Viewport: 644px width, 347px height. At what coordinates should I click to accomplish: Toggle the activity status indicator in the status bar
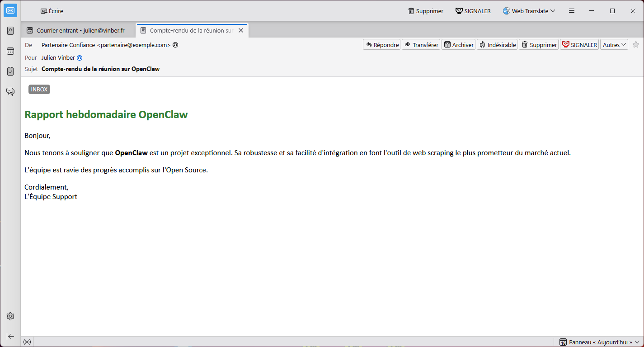click(x=27, y=342)
